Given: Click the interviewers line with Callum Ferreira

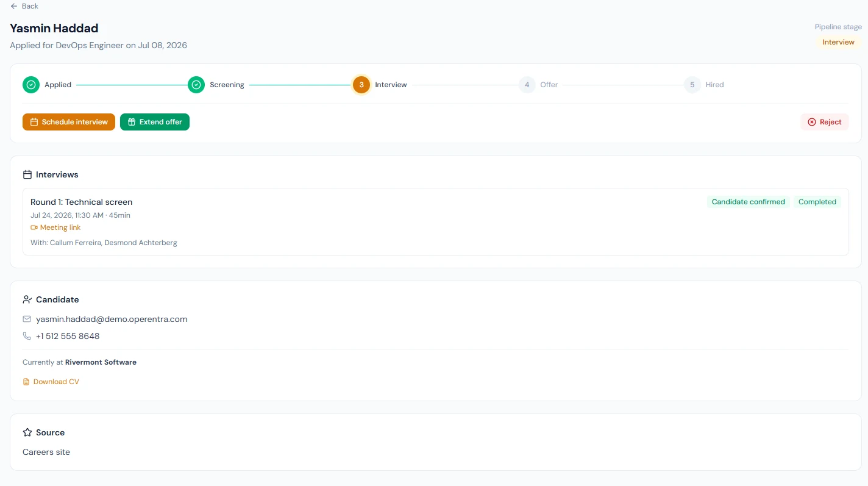Looking at the screenshot, I should pos(104,243).
